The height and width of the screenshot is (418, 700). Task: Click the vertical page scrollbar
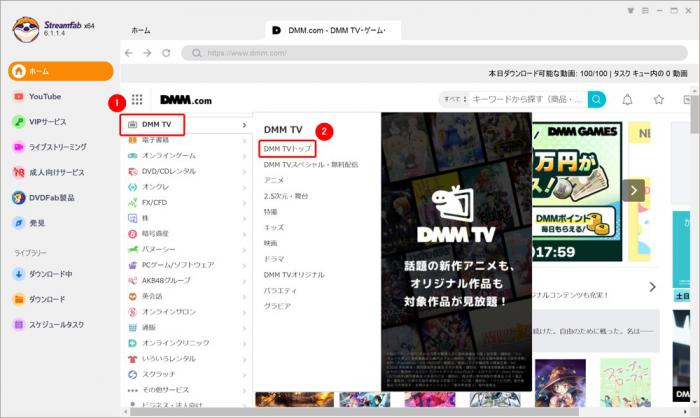pos(695,113)
